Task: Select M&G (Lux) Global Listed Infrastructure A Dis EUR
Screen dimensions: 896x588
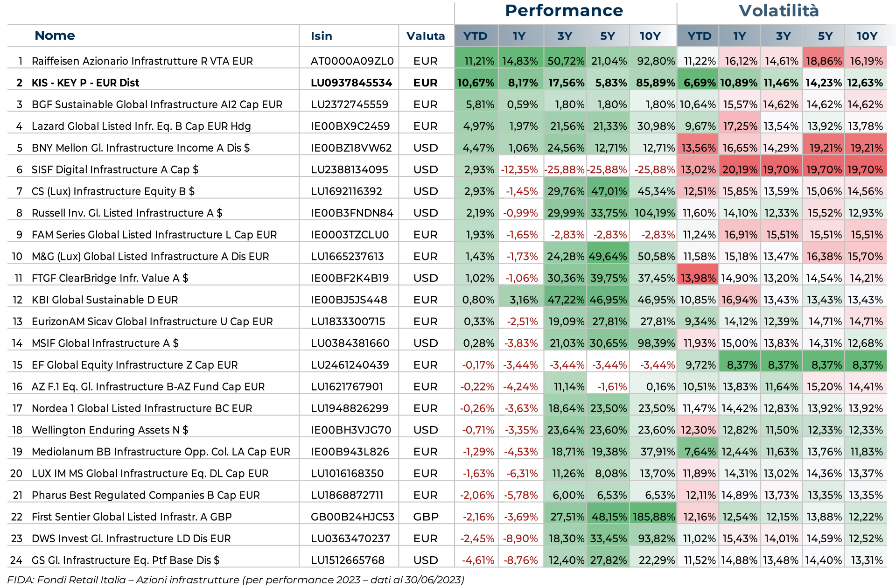Action: [x=150, y=256]
